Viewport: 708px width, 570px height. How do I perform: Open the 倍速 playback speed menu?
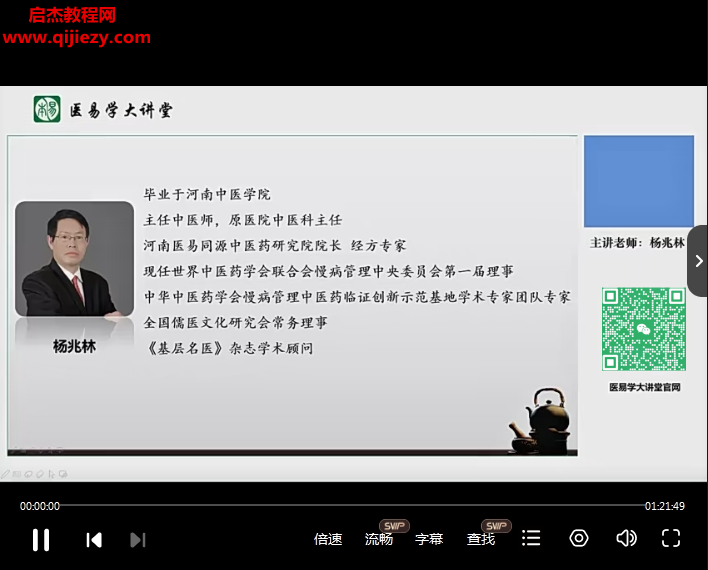pos(328,539)
